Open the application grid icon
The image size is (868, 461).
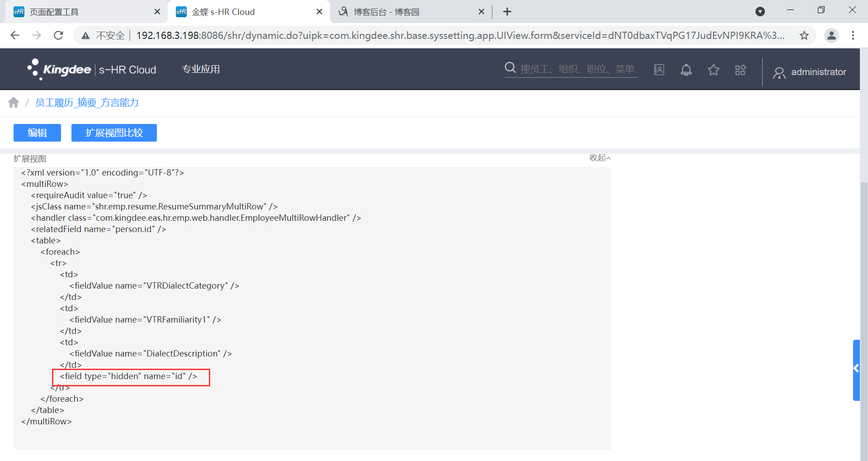[x=741, y=70]
